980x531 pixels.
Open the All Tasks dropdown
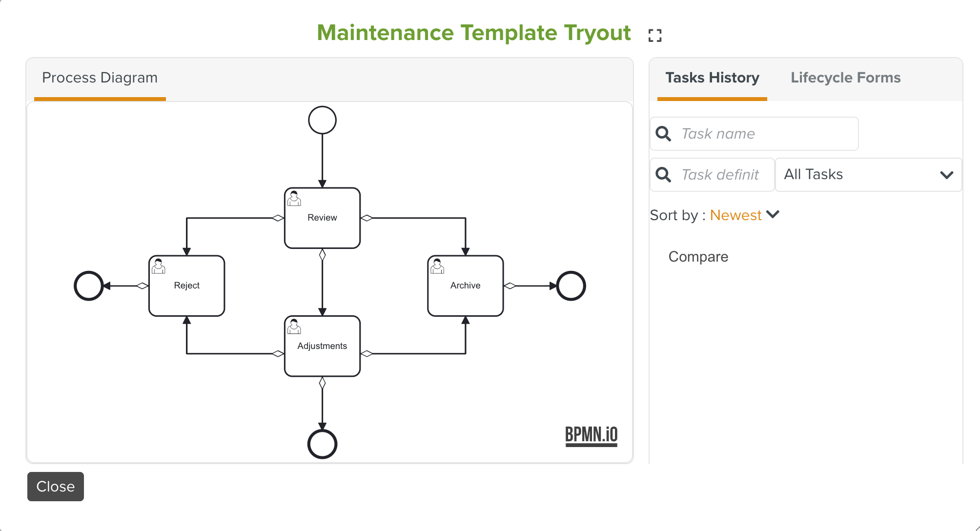pyautogui.click(x=868, y=175)
